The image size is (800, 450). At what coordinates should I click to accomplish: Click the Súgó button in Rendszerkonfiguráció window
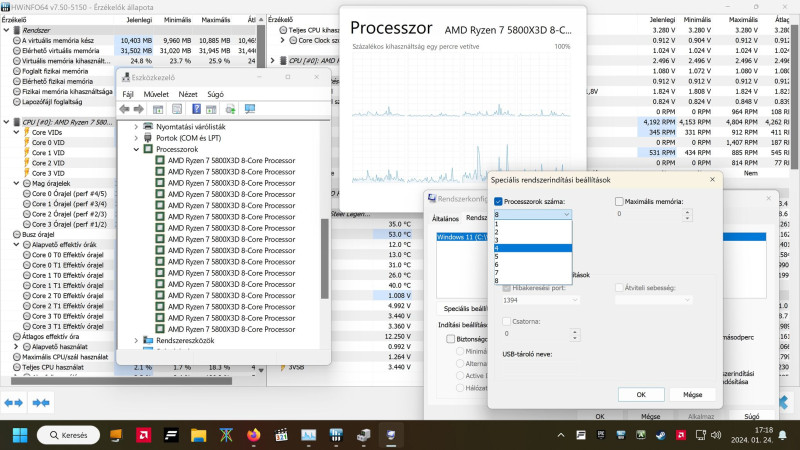pos(751,416)
